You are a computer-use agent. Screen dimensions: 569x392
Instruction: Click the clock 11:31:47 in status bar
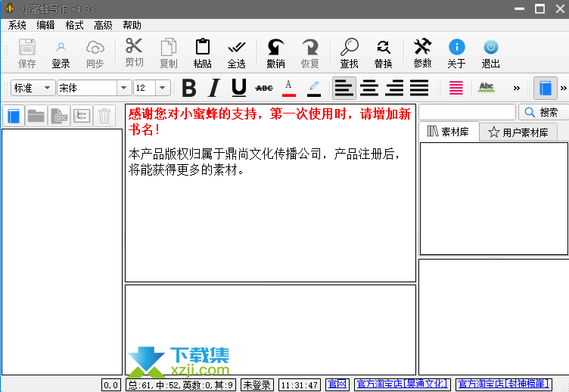(x=300, y=384)
